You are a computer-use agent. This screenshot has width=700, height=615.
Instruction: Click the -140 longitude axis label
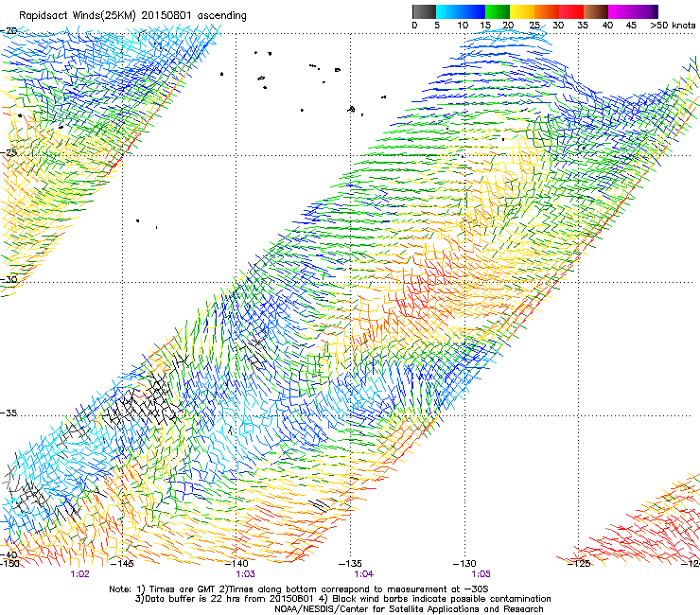pyautogui.click(x=236, y=564)
